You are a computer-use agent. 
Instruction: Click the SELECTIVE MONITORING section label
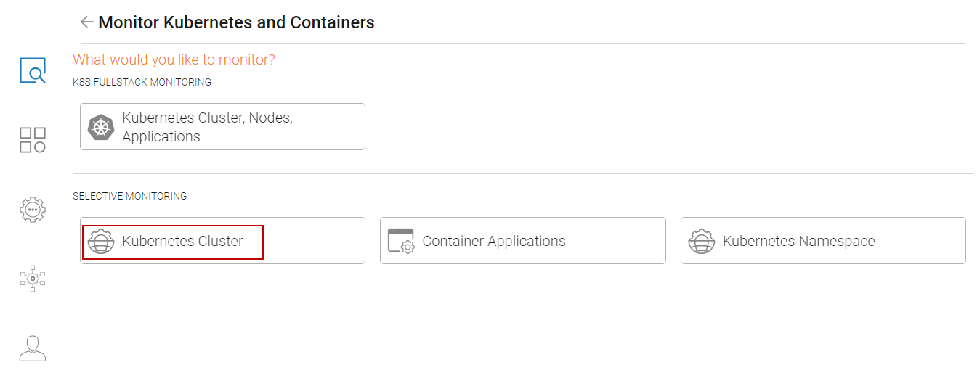129,196
